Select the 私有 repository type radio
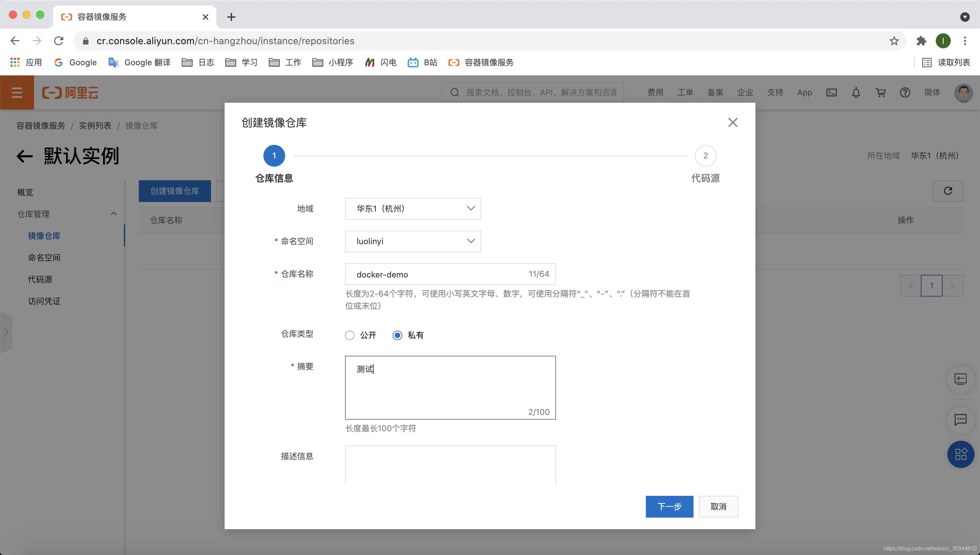The height and width of the screenshot is (555, 980). click(397, 335)
